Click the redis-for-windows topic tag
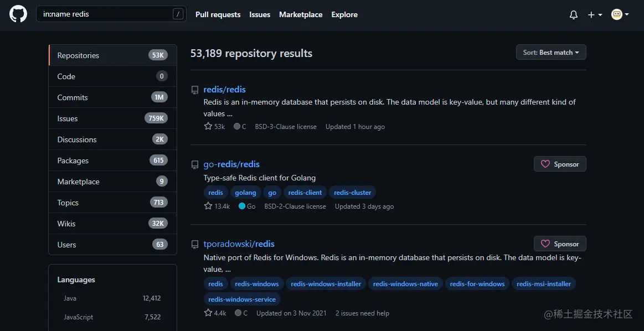Viewport: 644px width, 331px height. (x=477, y=284)
